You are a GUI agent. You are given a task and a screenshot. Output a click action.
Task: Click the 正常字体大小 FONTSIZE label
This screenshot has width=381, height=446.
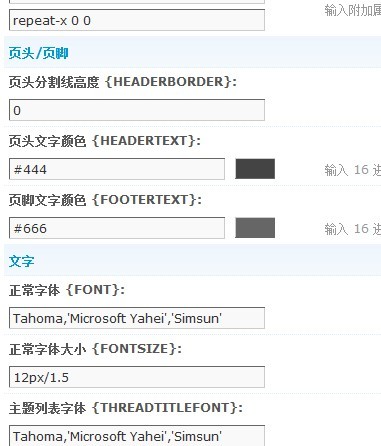(x=95, y=349)
